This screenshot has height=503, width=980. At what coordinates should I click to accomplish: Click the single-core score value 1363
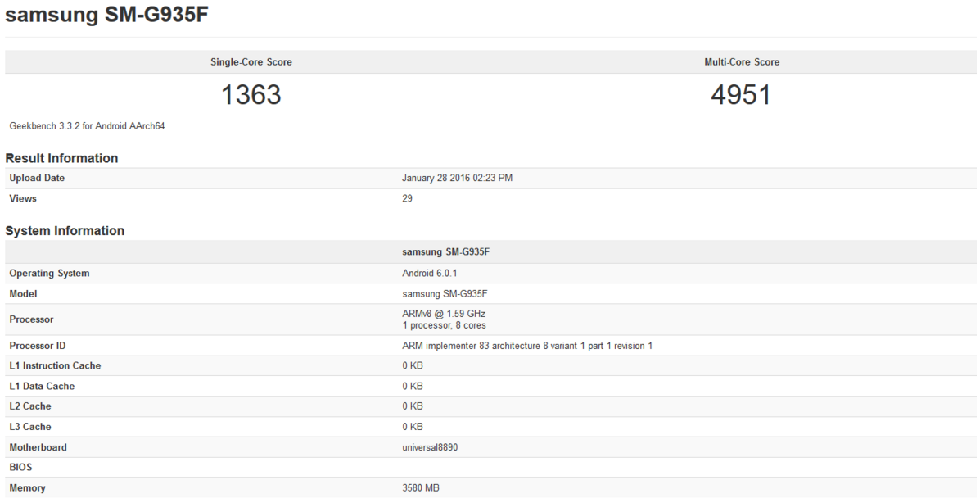click(251, 95)
